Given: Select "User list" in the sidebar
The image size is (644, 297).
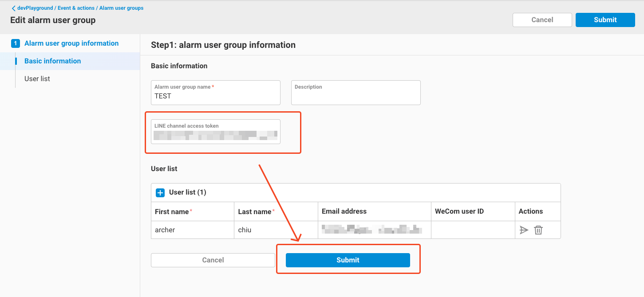Looking at the screenshot, I should 37,78.
